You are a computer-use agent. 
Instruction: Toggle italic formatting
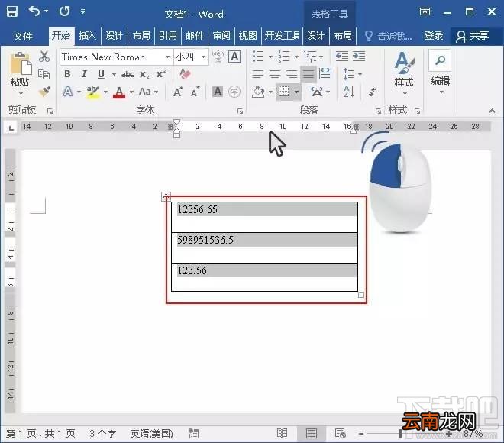84,74
